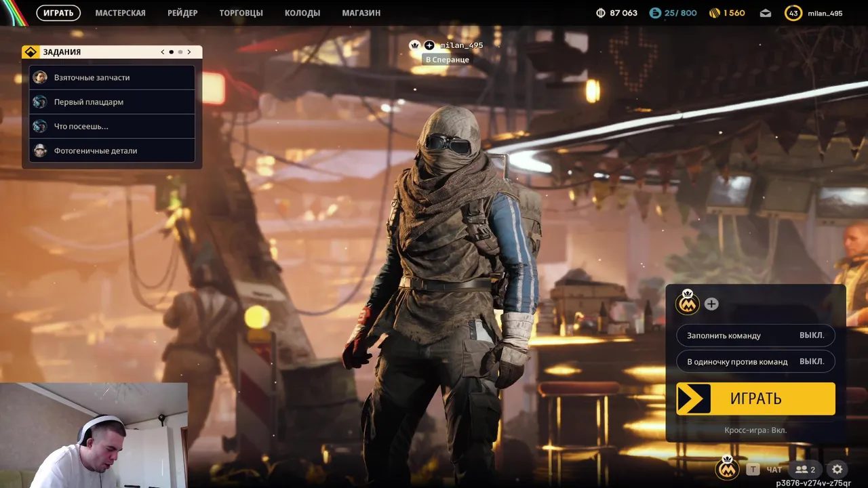
Task: Open the ИГРАТЬ tab in top navigation
Action: (58, 13)
